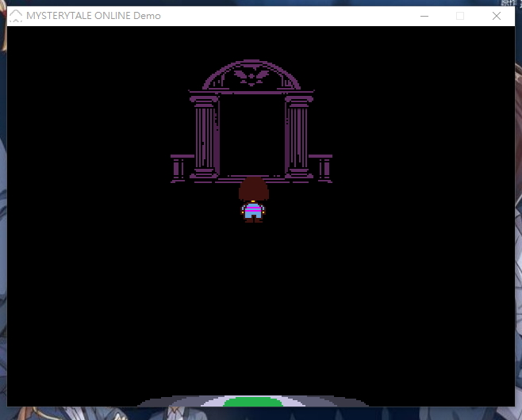Click the striped-shirt player character
The image size is (522, 420).
[x=253, y=200]
